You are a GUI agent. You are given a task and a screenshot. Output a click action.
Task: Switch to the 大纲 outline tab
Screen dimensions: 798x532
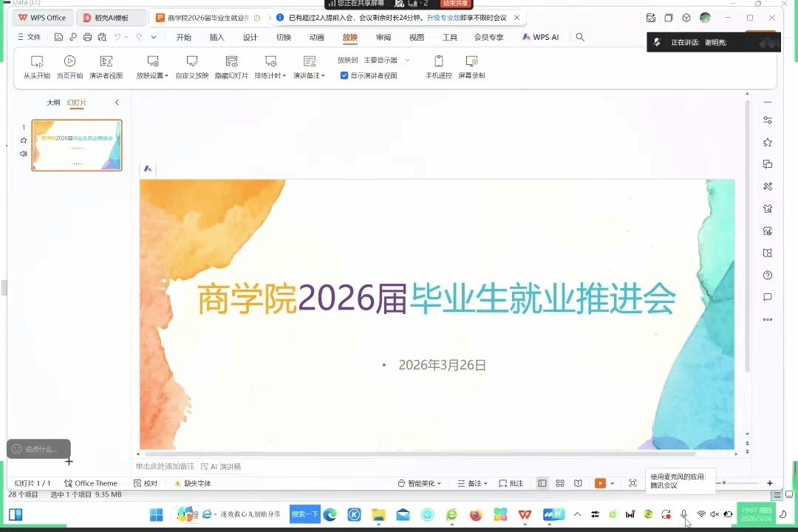tap(53, 103)
